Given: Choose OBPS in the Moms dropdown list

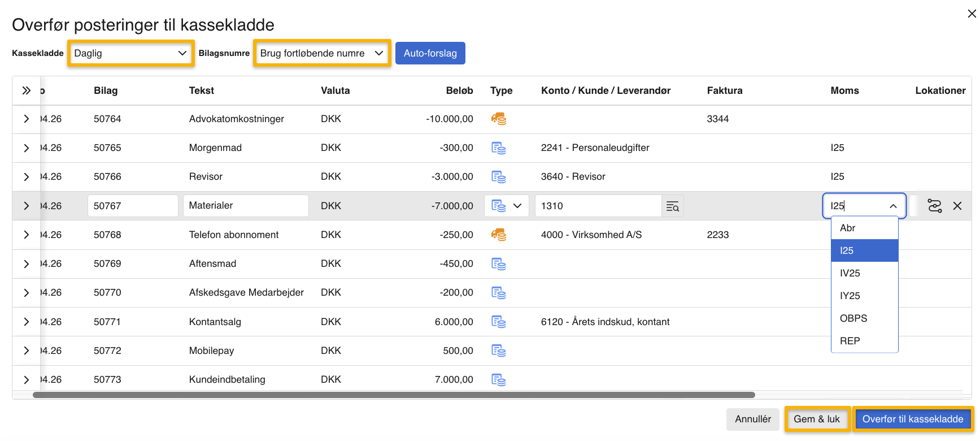Looking at the screenshot, I should pyautogui.click(x=853, y=318).
